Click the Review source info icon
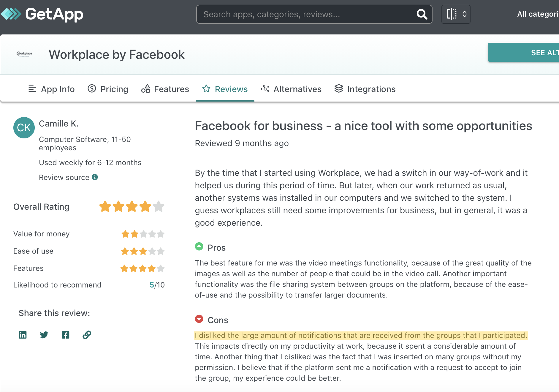 [95, 177]
